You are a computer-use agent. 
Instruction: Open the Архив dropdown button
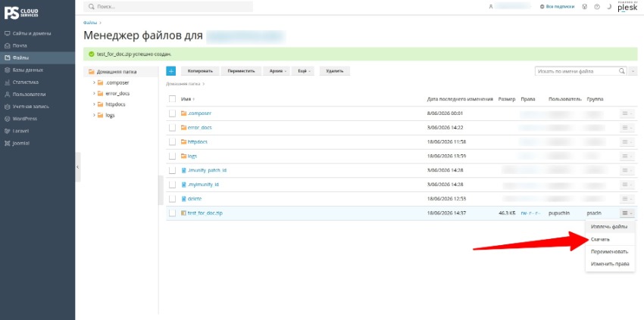coord(277,71)
